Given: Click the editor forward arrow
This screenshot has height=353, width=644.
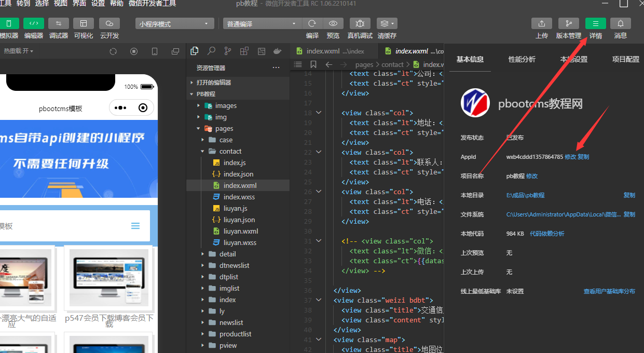Looking at the screenshot, I should click(344, 64).
